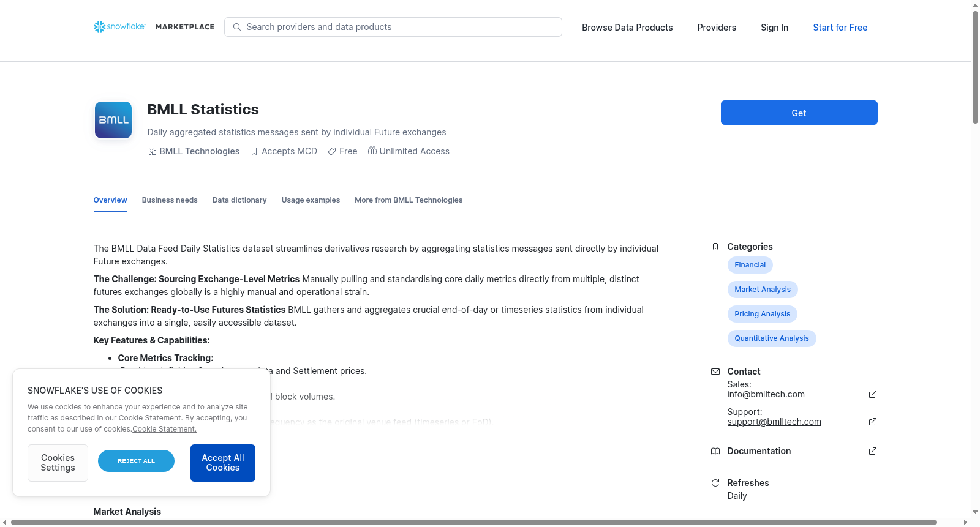Open the support email external link icon
980x527 pixels.
[873, 422]
